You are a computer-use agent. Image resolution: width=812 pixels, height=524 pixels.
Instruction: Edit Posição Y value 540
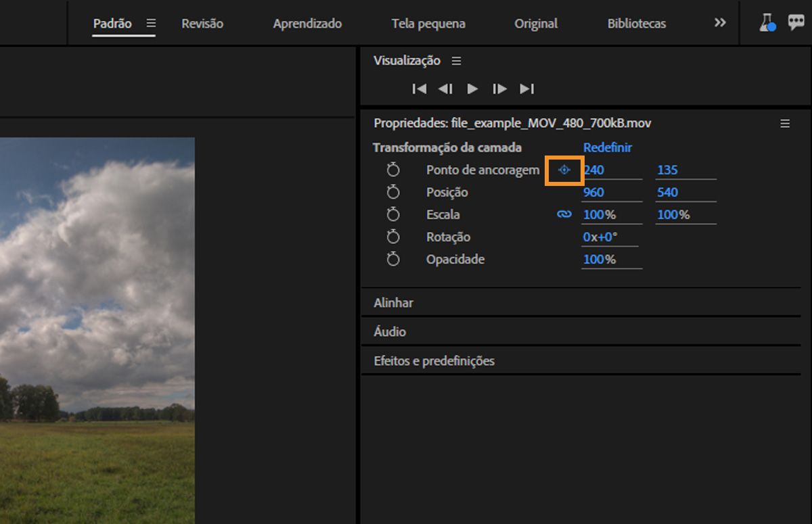(685, 193)
